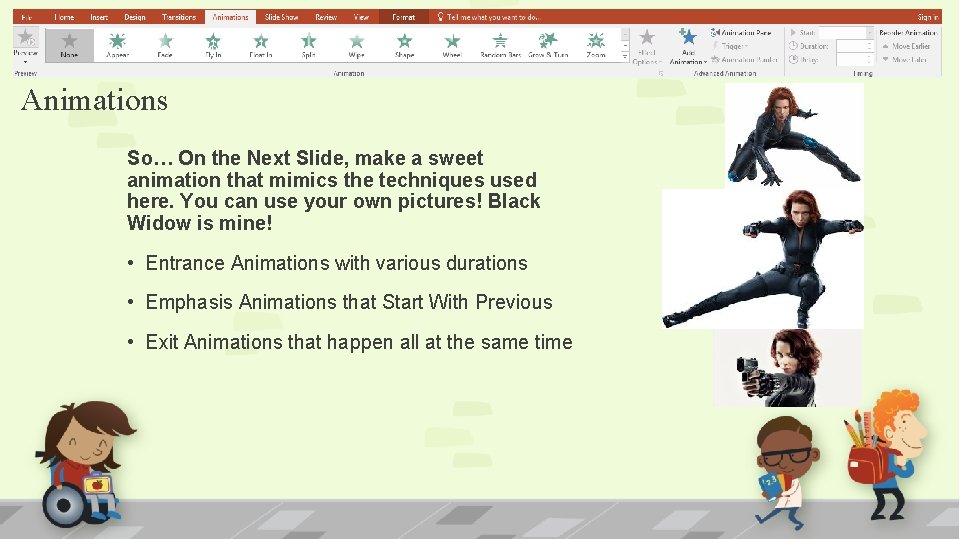Open Animation group dialog launcher

661,73
